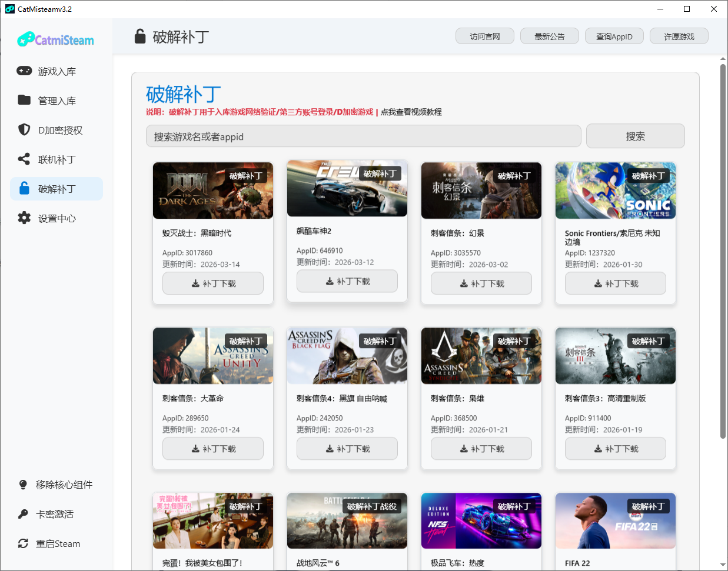This screenshot has width=728, height=571.
Task: Go to the D加密授权 section
Action: (56, 130)
